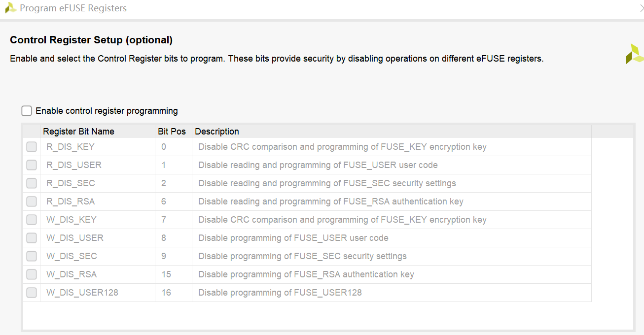Select bit position 15 cell

(x=166, y=274)
